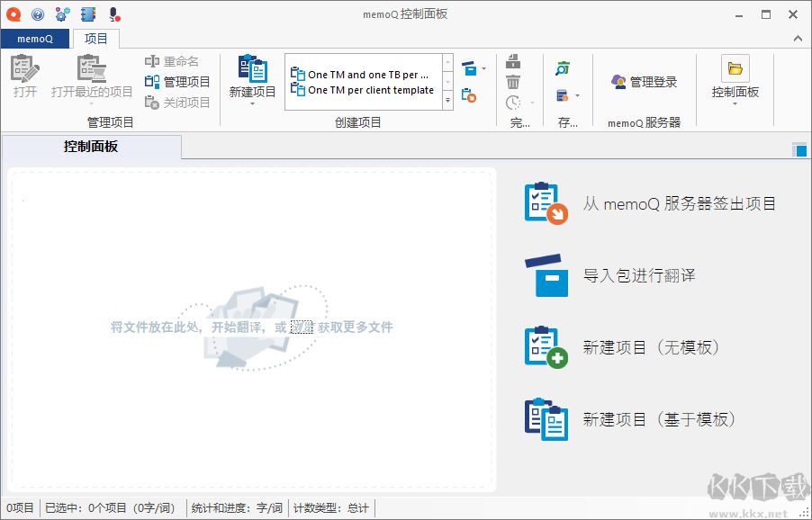The width and height of the screenshot is (812, 520).
Task: Click the gray archive cabinet icon
Action: 513,61
